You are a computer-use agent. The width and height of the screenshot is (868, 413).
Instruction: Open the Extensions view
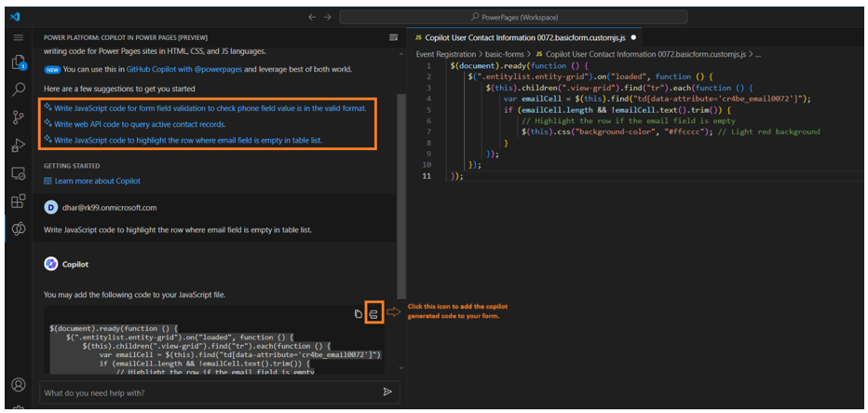pos(19,200)
